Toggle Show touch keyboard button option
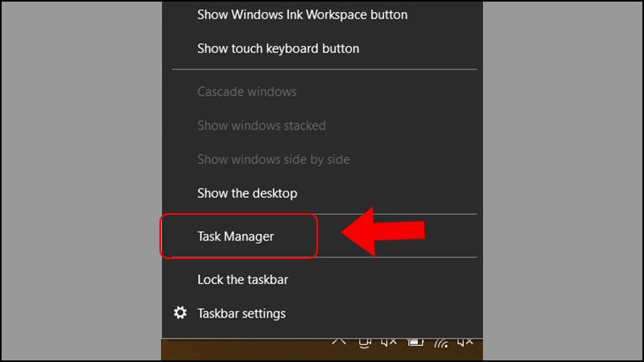644x362 pixels. pyautogui.click(x=278, y=48)
